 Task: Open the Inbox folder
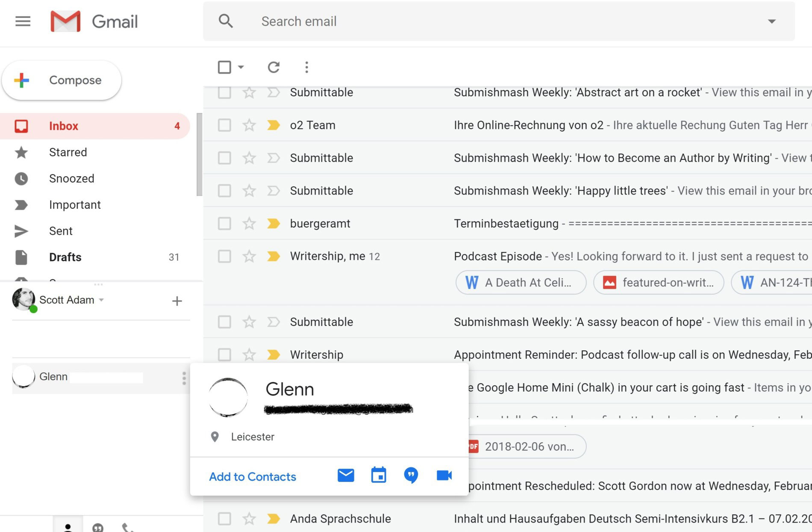tap(95, 126)
